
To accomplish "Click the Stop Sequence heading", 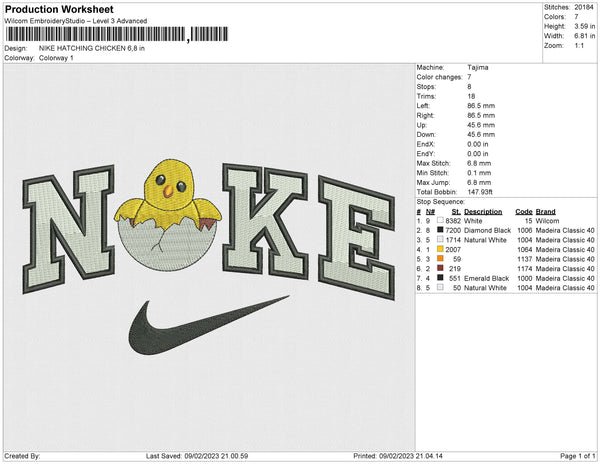I will pos(441,202).
